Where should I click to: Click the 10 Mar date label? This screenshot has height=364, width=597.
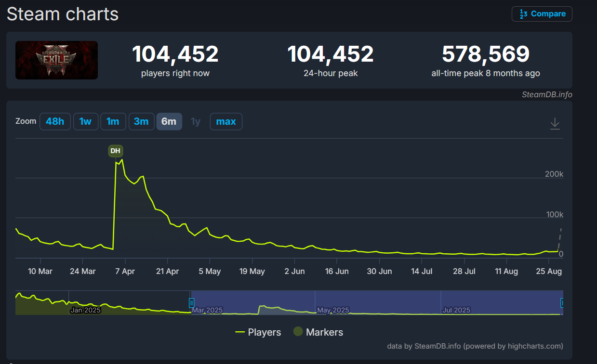pyautogui.click(x=40, y=272)
